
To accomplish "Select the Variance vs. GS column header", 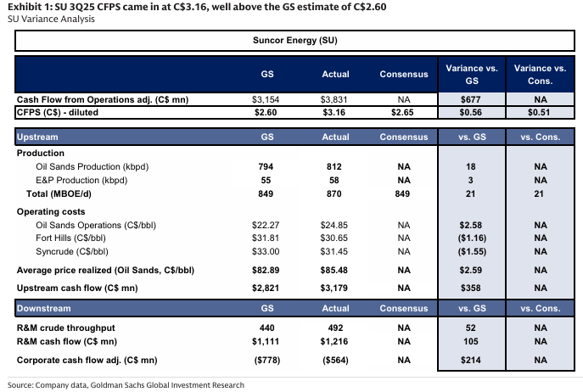I will [471, 74].
